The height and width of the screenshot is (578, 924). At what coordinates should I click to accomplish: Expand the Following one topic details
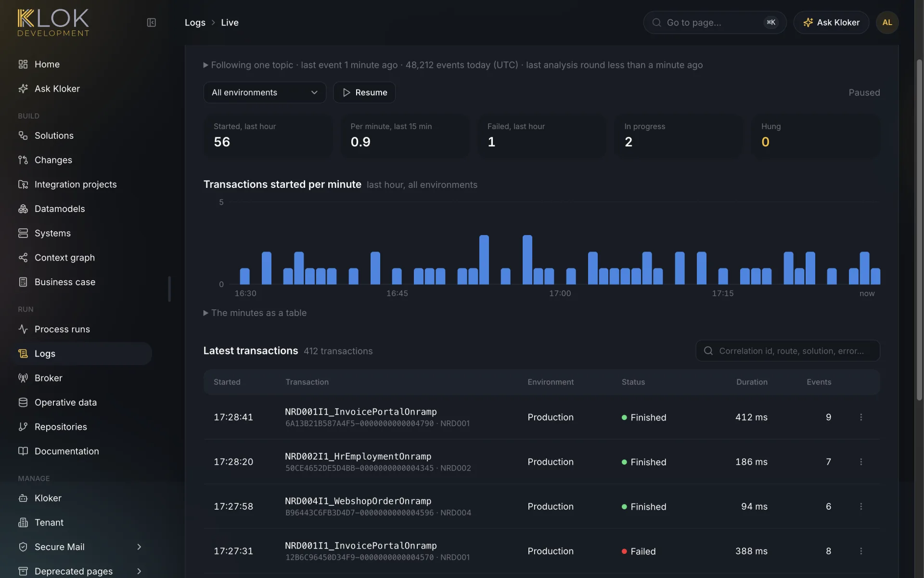click(453, 65)
